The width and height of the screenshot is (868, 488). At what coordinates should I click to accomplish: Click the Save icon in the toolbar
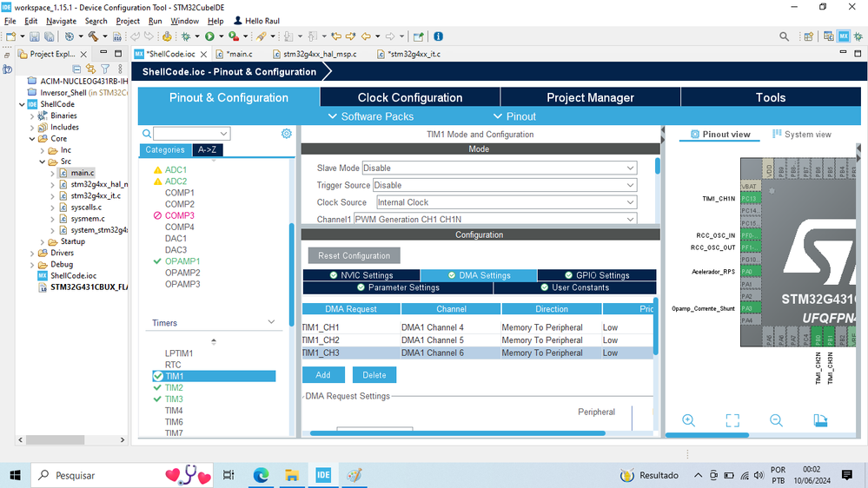35,36
